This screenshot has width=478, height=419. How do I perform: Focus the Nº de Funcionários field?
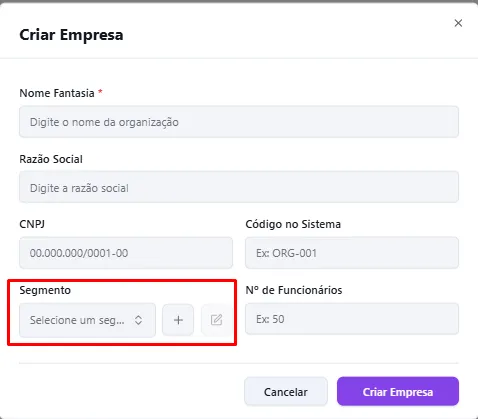[x=352, y=319]
